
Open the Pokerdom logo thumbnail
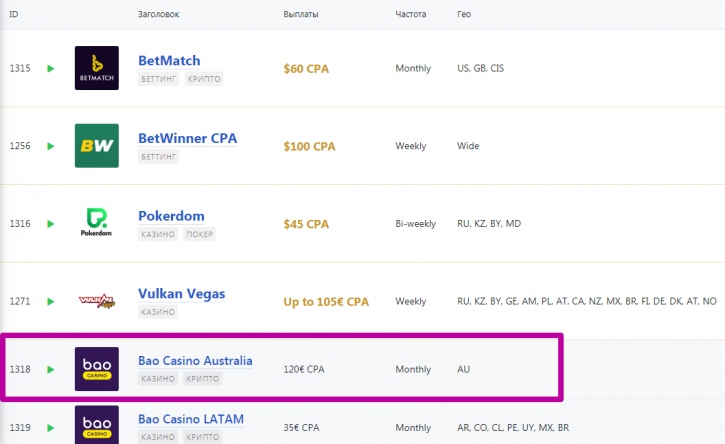coord(97,223)
